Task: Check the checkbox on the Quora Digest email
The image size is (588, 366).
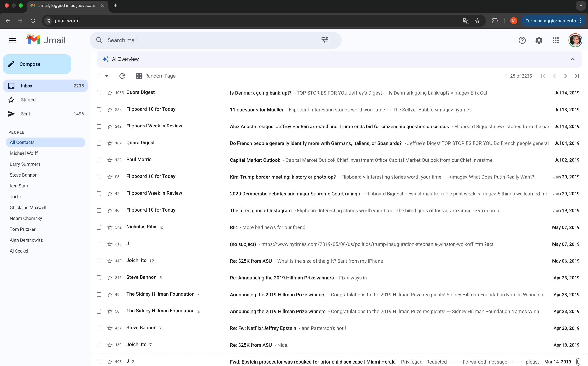Action: 99,93
